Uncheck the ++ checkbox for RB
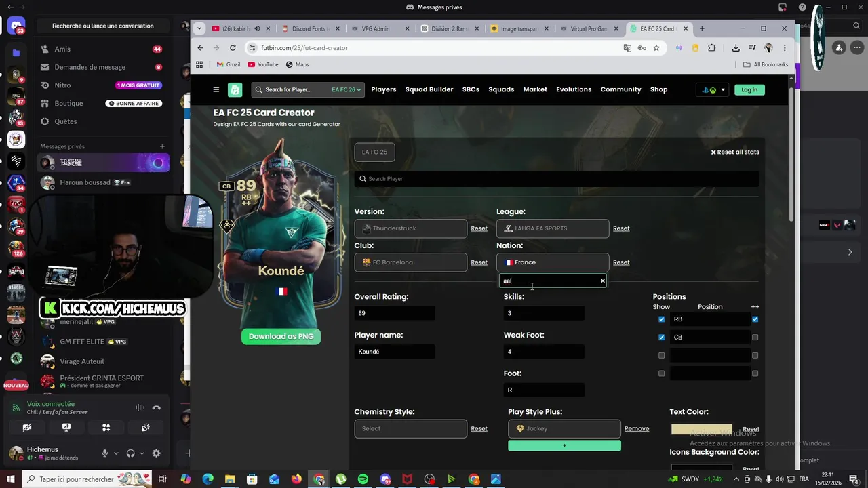868x488 pixels. point(755,319)
